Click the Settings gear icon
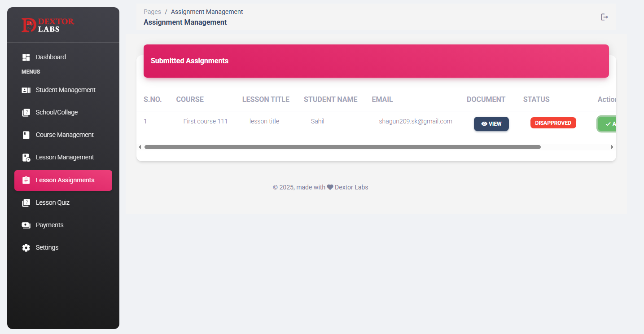The height and width of the screenshot is (334, 644). [26, 248]
